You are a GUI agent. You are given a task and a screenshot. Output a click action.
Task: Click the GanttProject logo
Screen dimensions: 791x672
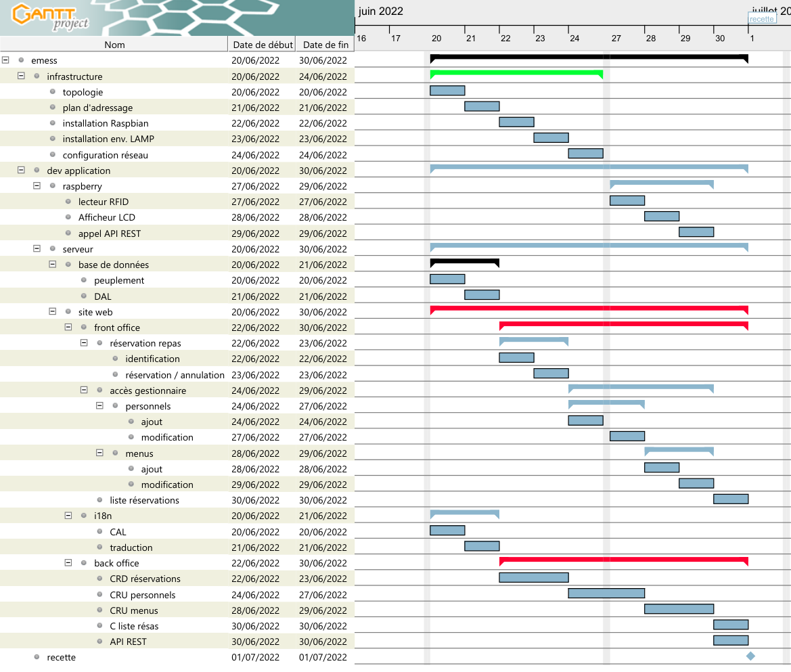point(51,18)
